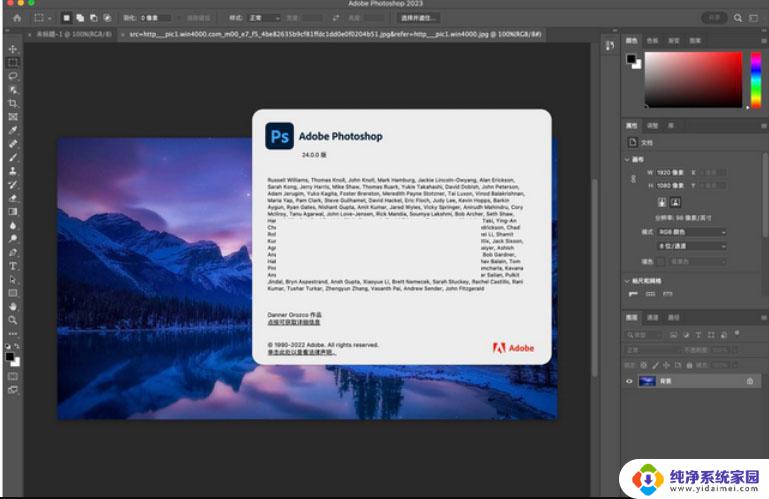The width and height of the screenshot is (769, 499).
Task: Open the Style dropdown in options bar
Action: point(264,18)
